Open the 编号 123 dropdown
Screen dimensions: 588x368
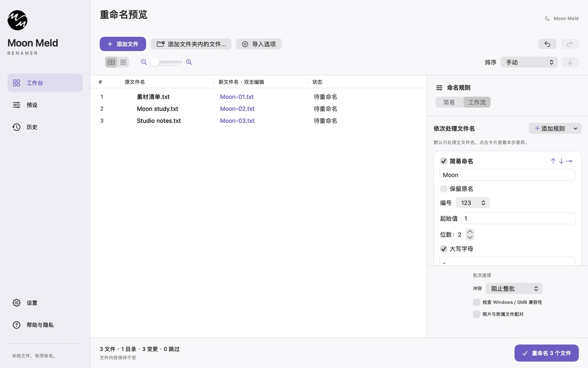(x=473, y=203)
